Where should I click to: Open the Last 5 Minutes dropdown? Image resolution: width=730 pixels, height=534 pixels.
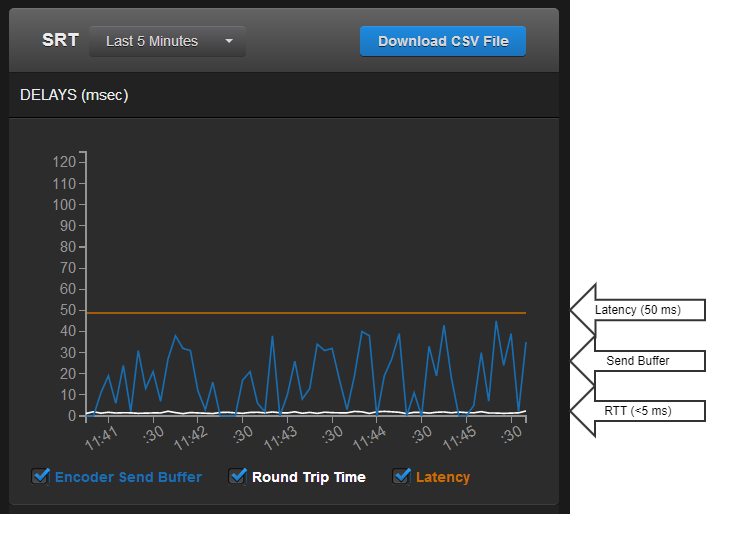pos(166,41)
